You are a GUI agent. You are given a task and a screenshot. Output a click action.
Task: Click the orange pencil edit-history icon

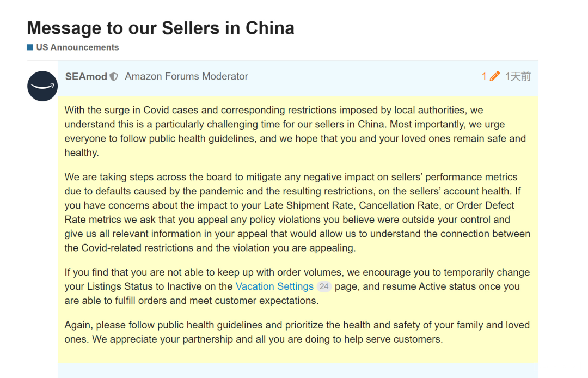(x=494, y=76)
